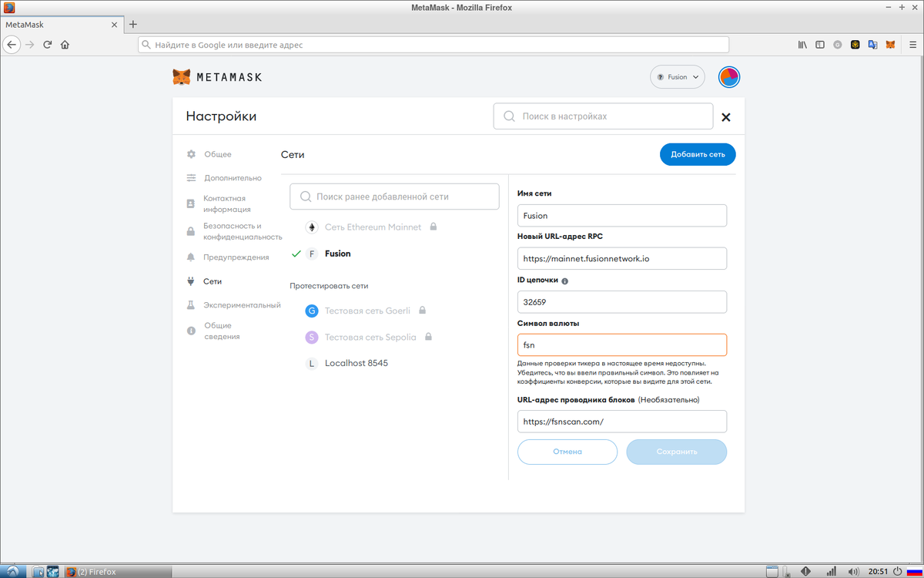Open the Общее settings tab
The height and width of the screenshot is (578, 924).
click(217, 154)
